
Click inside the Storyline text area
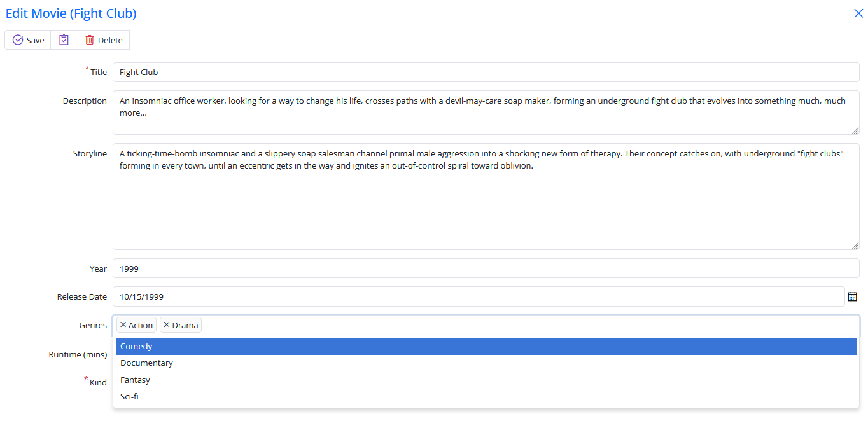pyautogui.click(x=486, y=204)
